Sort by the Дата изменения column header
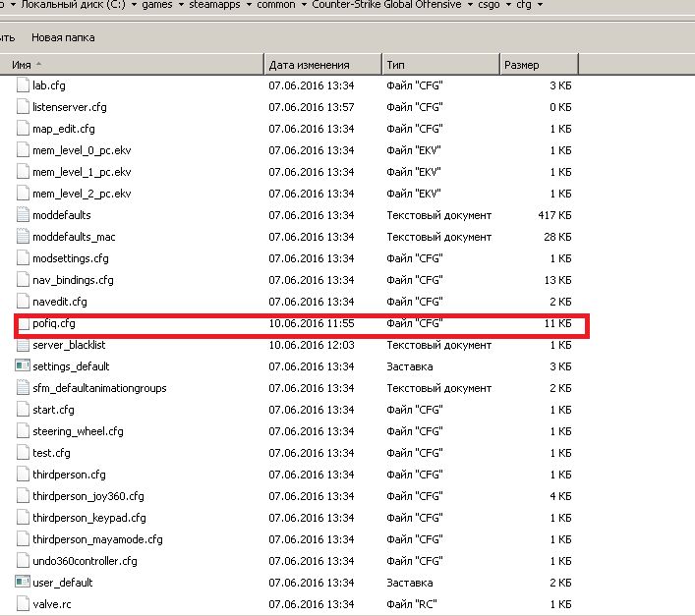The width and height of the screenshot is (695, 616). tap(323, 65)
